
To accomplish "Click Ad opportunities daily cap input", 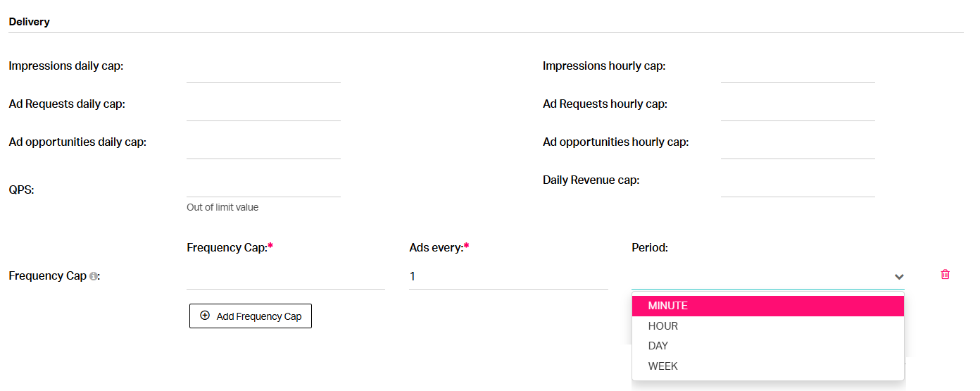I will pyautogui.click(x=263, y=147).
